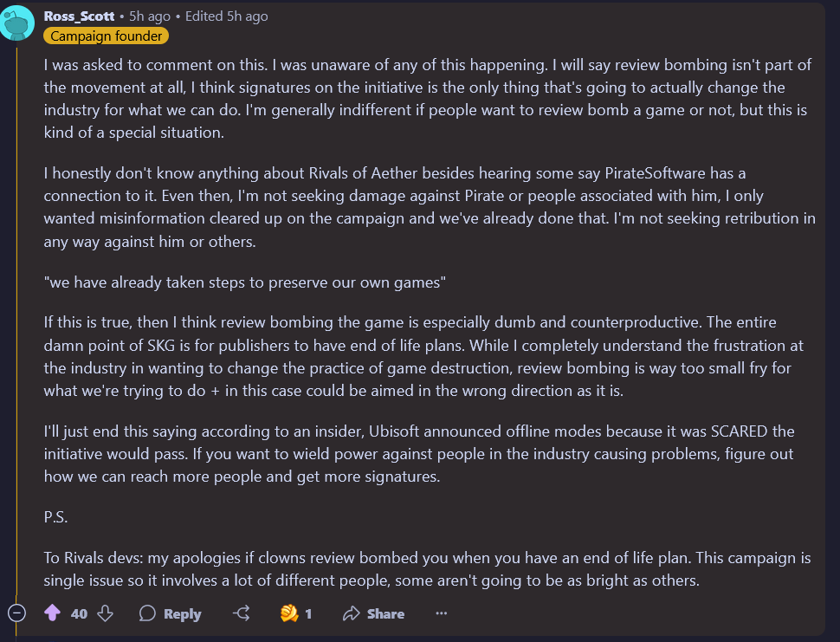Downvote the comment with the down arrow
Screen dimensions: 840x642
coord(105,613)
